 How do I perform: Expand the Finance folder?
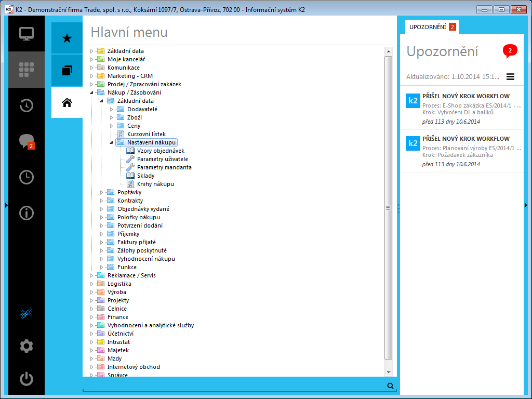pos(91,317)
